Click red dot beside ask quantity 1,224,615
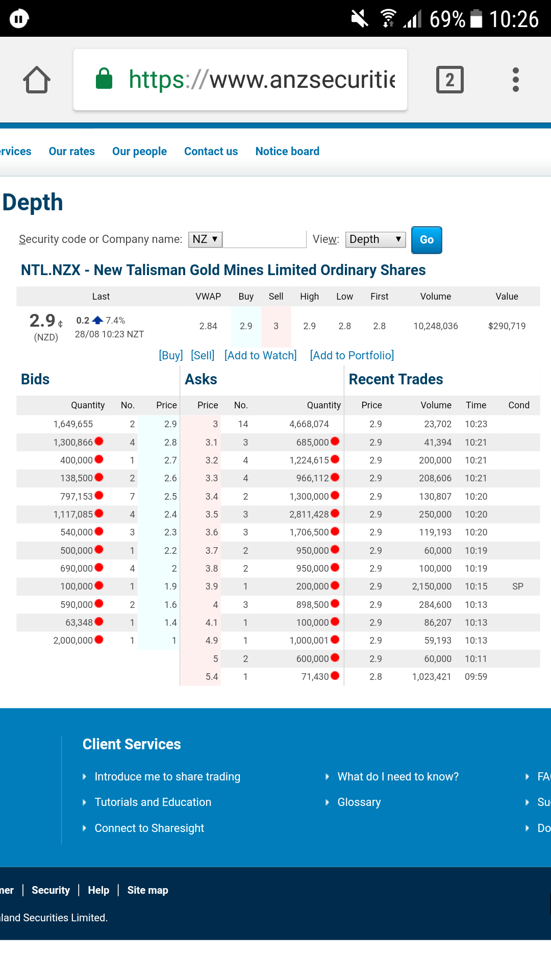 point(335,459)
